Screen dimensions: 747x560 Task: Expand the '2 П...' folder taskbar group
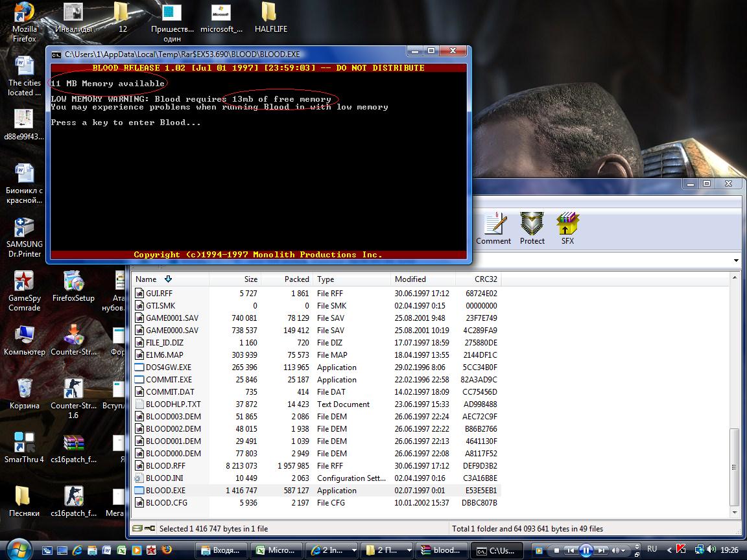click(409, 550)
